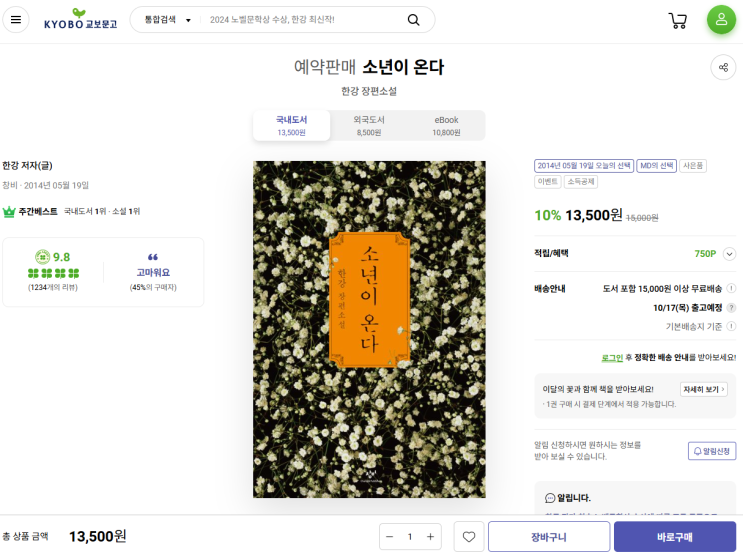Add to wishlist with heart icon
Viewport: 743px width, 555px height.
[469, 537]
